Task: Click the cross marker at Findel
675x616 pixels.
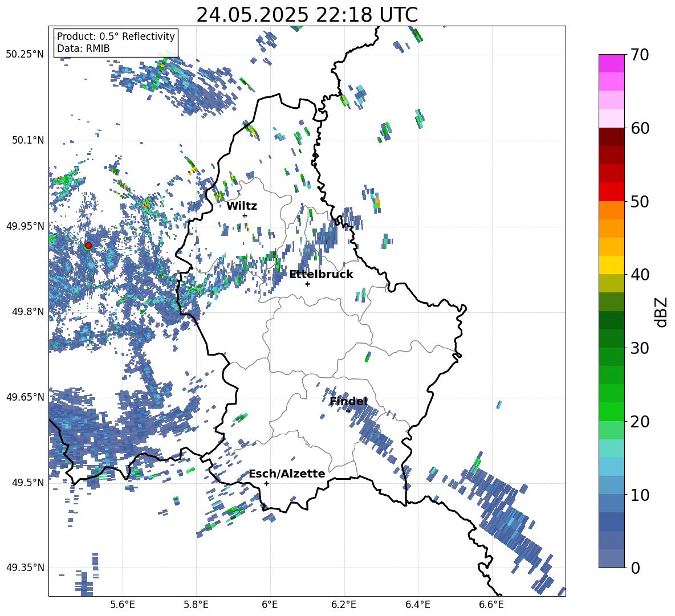Action: click(348, 411)
